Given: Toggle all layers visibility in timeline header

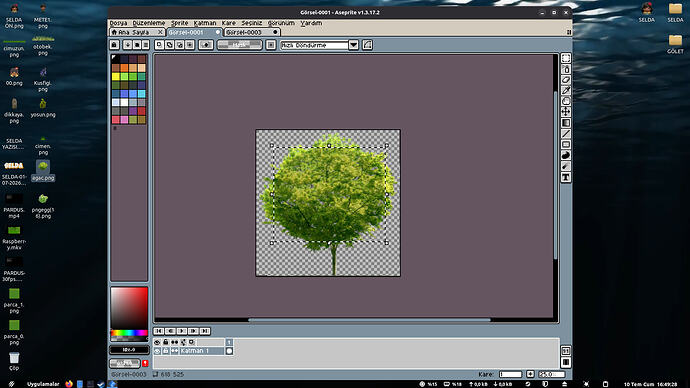Looking at the screenshot, I should [157, 342].
